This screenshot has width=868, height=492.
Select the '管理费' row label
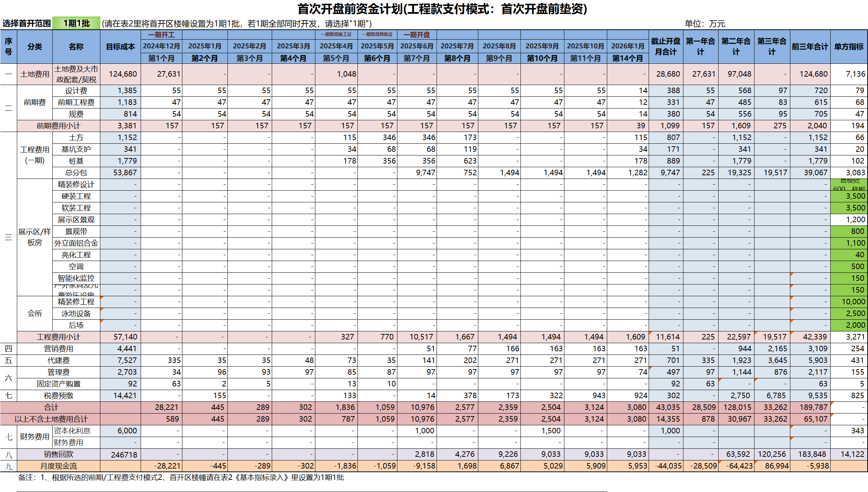tap(58, 372)
